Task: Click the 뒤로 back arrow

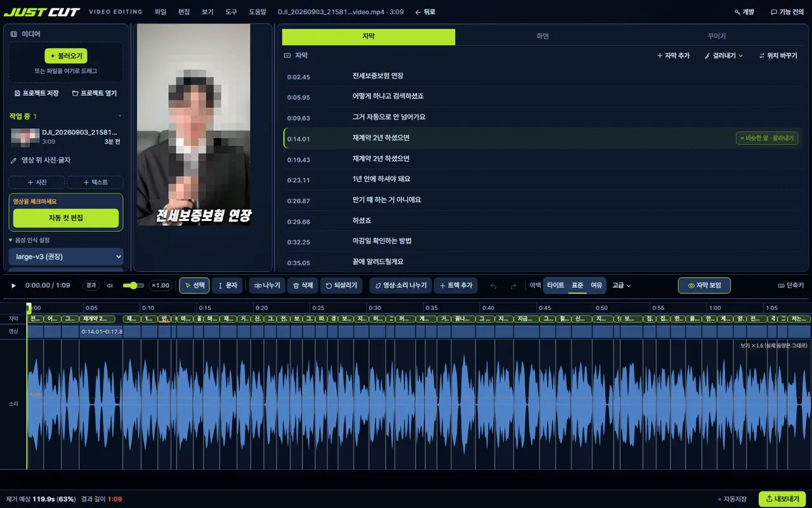Action: pos(425,12)
